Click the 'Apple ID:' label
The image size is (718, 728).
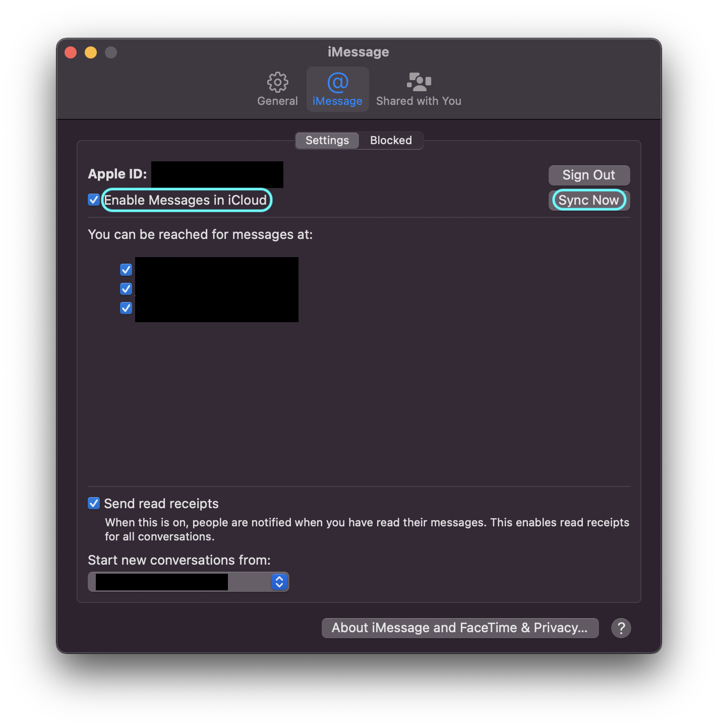point(117,174)
